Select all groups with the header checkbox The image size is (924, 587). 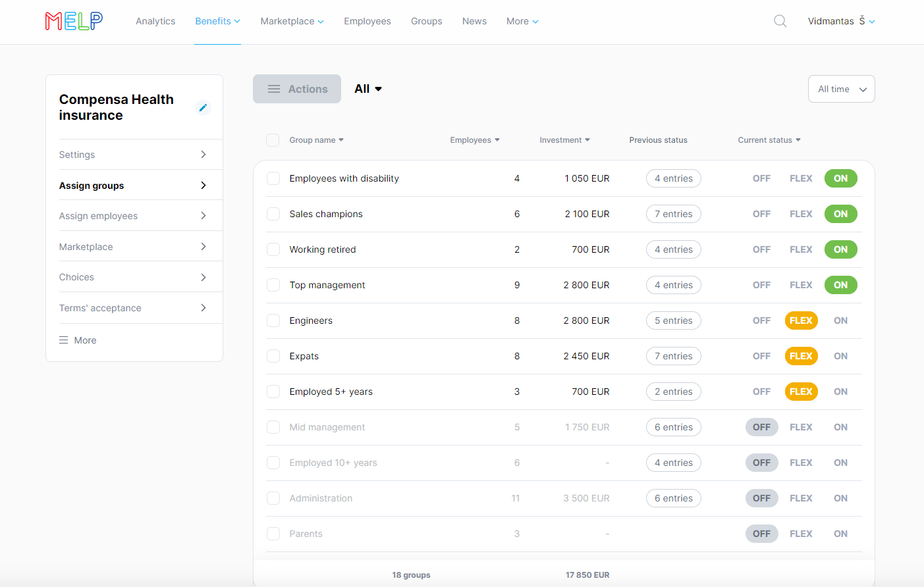[273, 140]
